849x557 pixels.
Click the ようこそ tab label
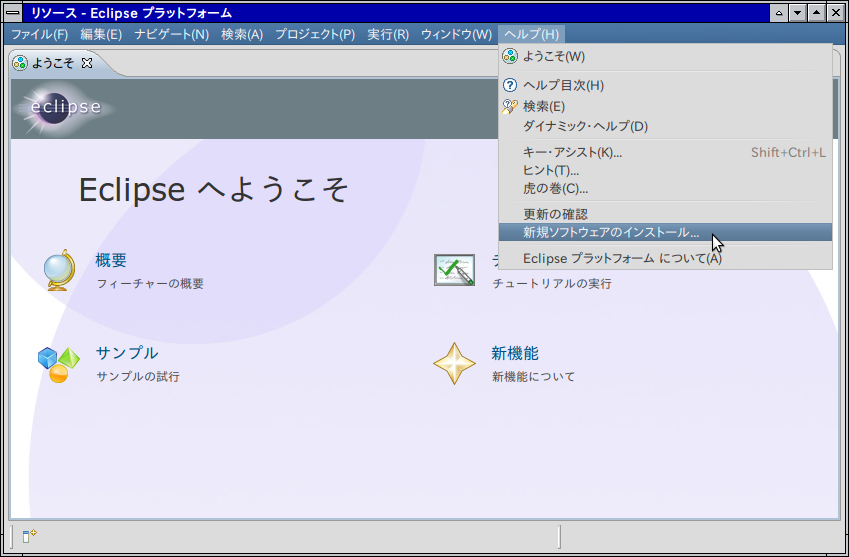coord(53,63)
